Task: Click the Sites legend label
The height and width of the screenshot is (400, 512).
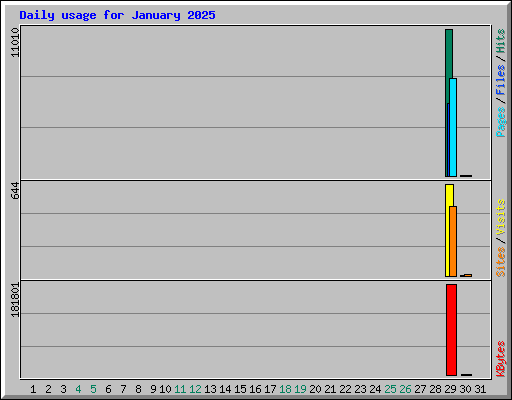Action: click(x=500, y=262)
